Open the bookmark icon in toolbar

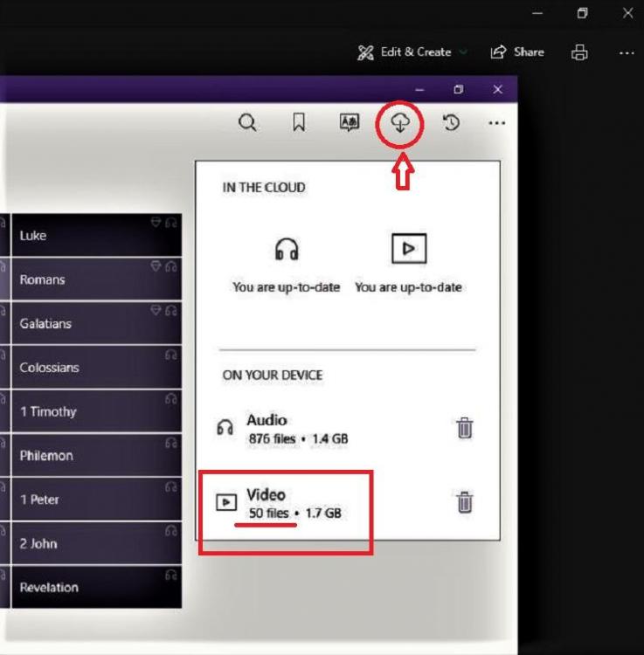pos(299,123)
